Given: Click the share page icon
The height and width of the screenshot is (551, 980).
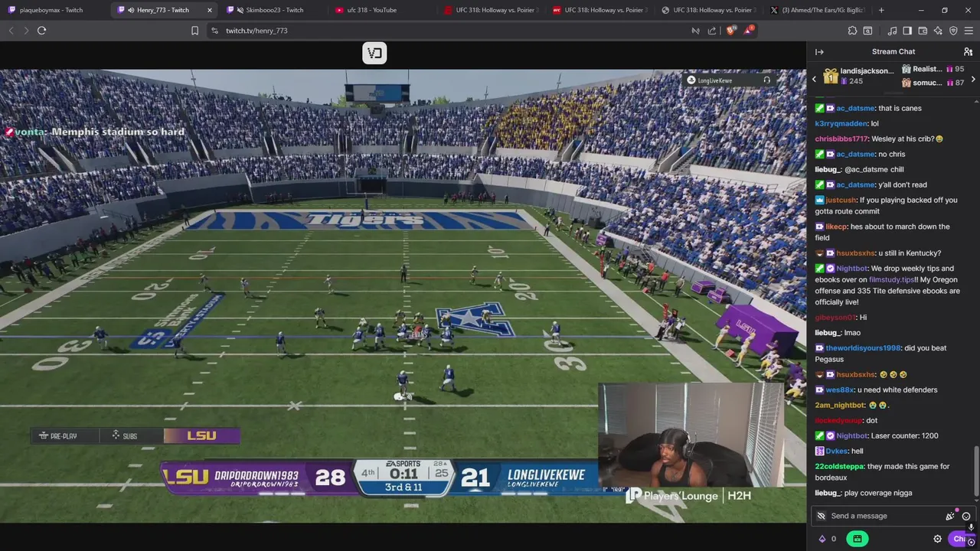Looking at the screenshot, I should point(712,31).
